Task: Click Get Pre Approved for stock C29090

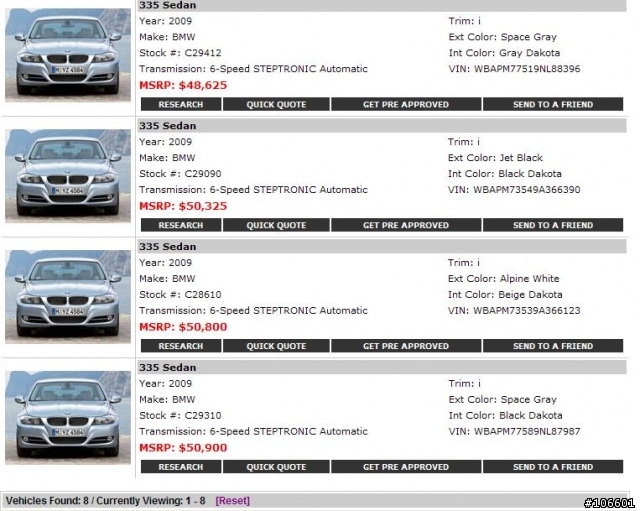Action: pyautogui.click(x=406, y=225)
